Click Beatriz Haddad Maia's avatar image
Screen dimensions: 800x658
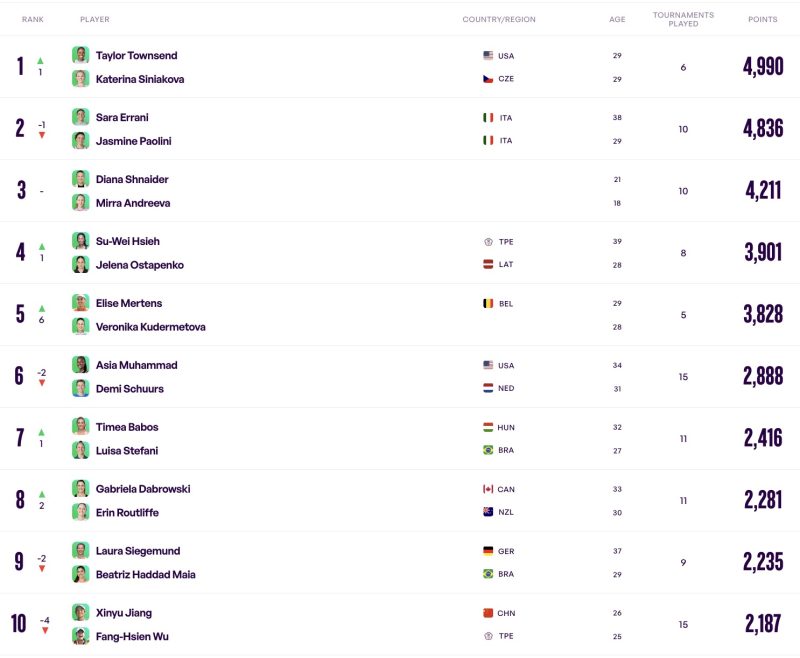point(81,574)
